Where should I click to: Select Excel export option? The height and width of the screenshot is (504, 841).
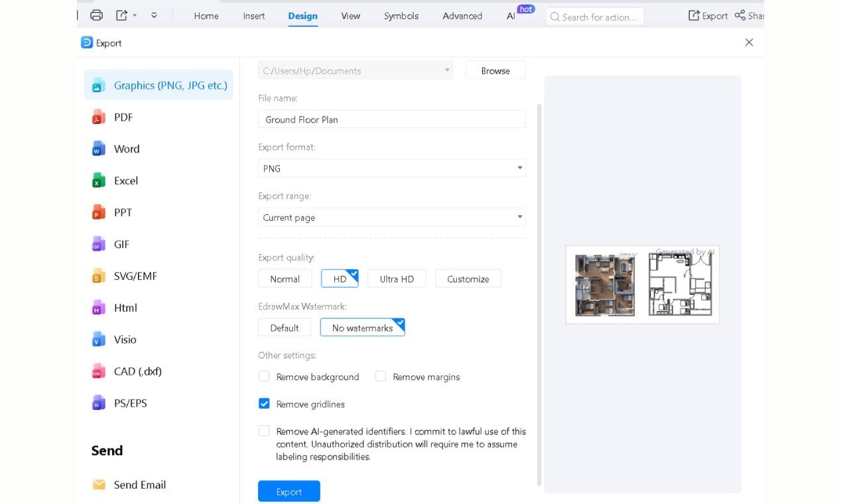click(98, 180)
